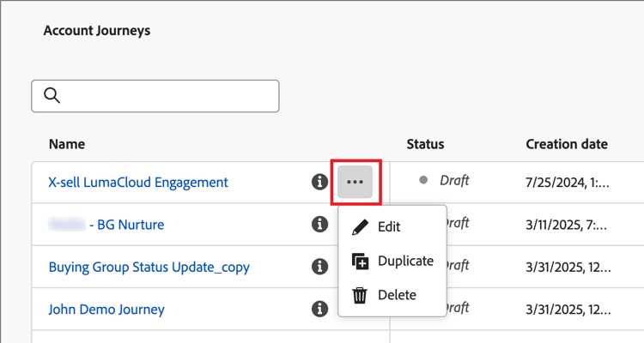
Task: Toggle the three-dot More actions menu
Action: [x=355, y=182]
